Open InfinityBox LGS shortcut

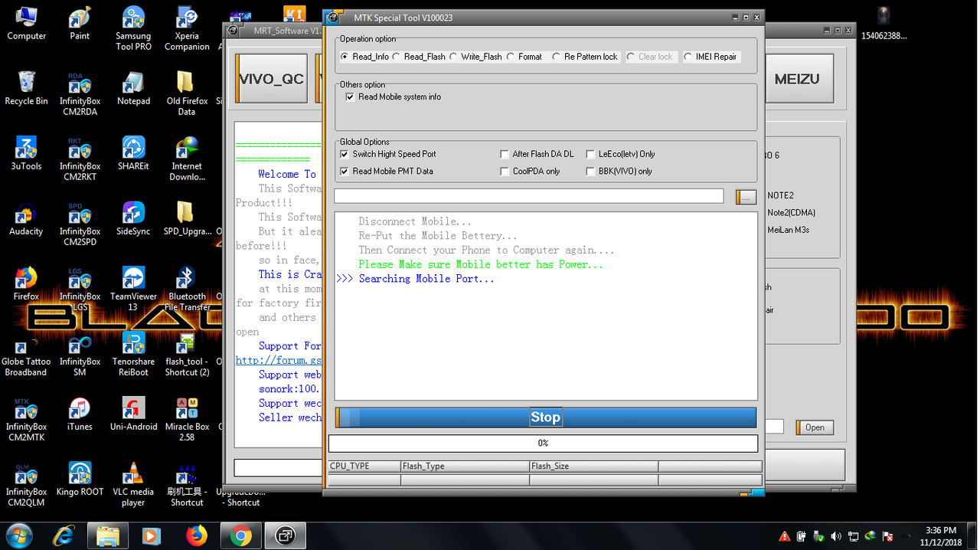[x=80, y=290]
